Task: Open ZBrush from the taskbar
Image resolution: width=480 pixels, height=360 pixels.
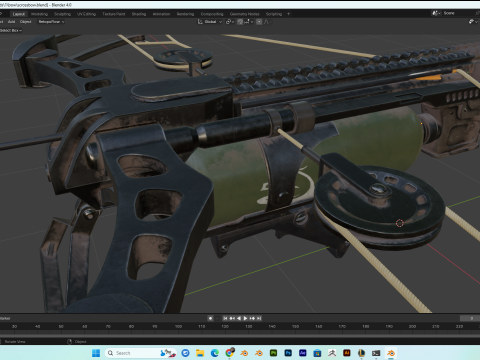Action: tap(332, 353)
